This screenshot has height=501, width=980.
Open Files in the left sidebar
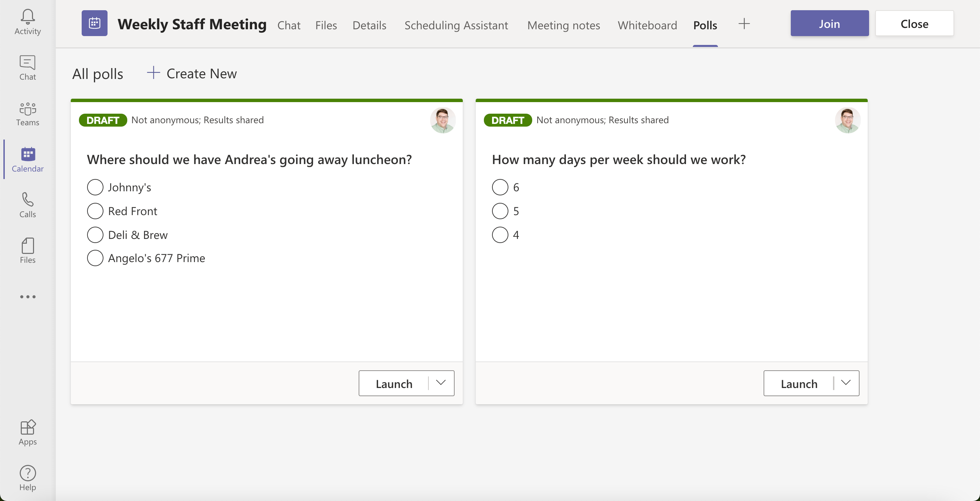27,251
